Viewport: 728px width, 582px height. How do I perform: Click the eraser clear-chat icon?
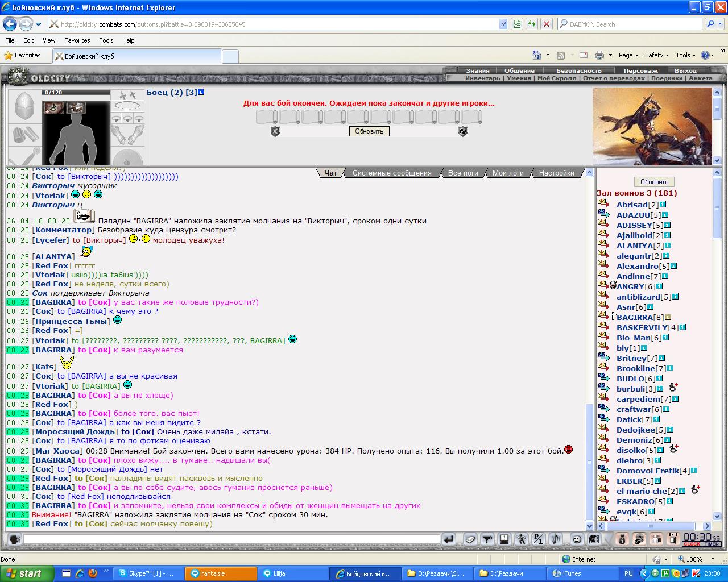(470, 539)
